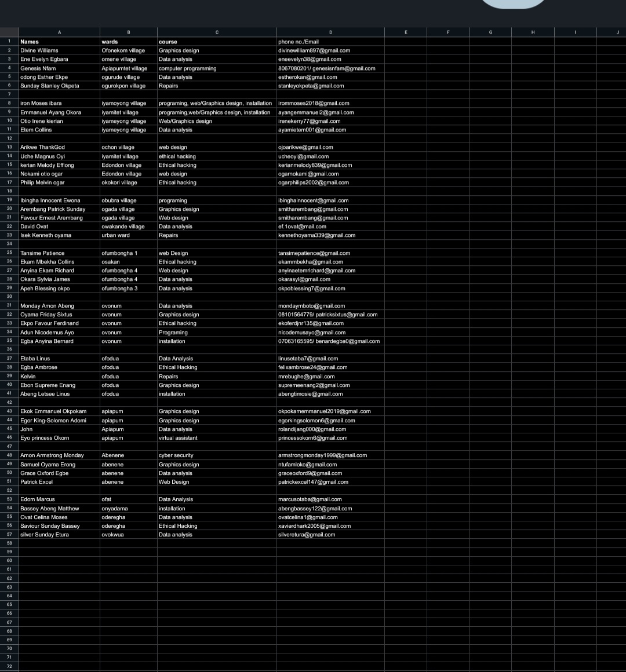
Task: Select cell 'Philip Melvin ogar'
Action: click(x=59, y=182)
